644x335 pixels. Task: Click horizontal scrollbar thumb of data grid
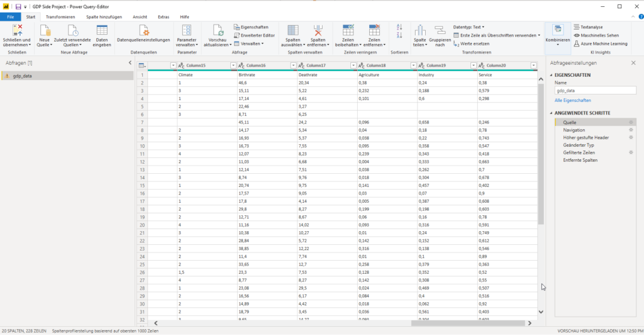tap(468, 323)
